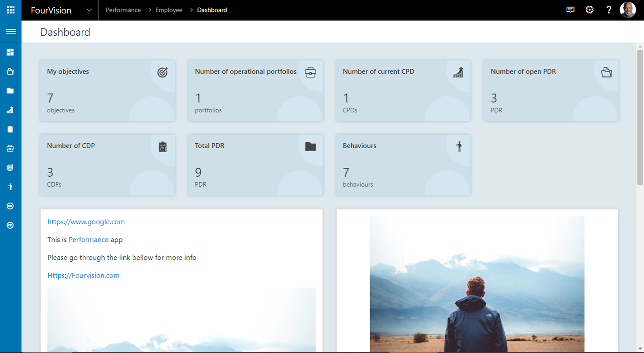Open the My objectives tile title
The image size is (644, 353).
68,71
